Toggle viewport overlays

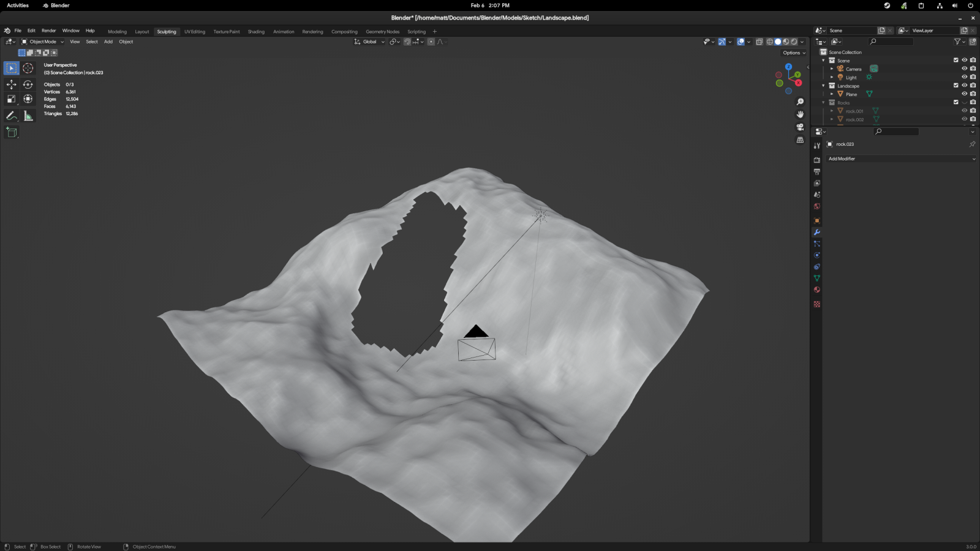click(741, 42)
